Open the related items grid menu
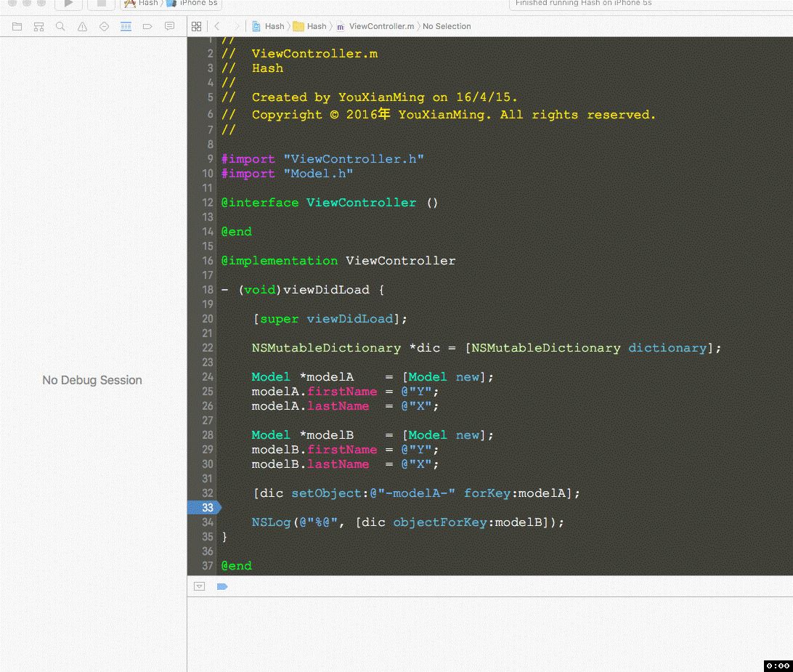The height and width of the screenshot is (672, 793). pos(196,26)
